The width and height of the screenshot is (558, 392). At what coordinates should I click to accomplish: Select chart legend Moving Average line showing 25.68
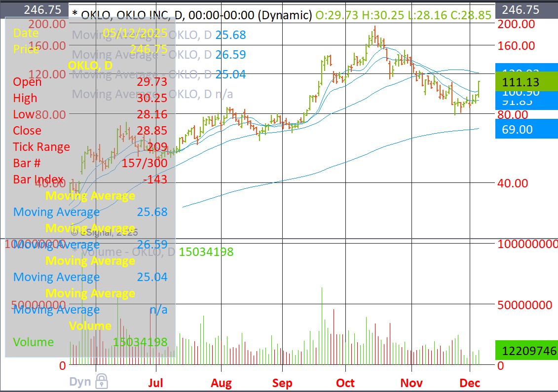158,35
